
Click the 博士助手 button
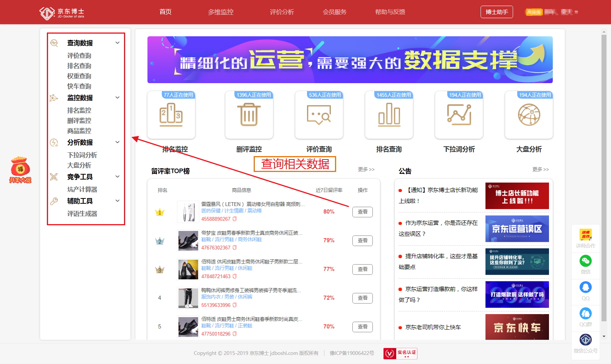(x=497, y=12)
